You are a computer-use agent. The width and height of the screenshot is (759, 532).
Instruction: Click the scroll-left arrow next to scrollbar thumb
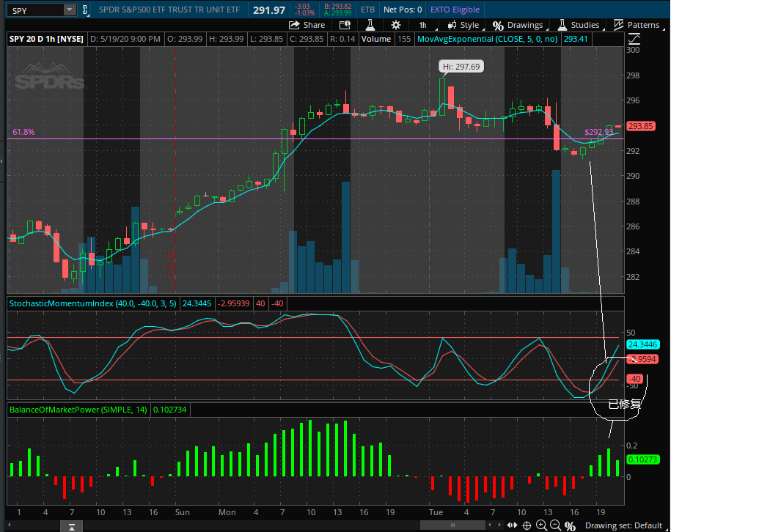(490, 525)
